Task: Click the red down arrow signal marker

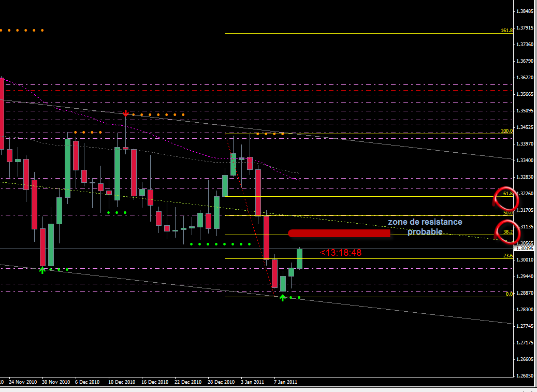Action: (126, 113)
